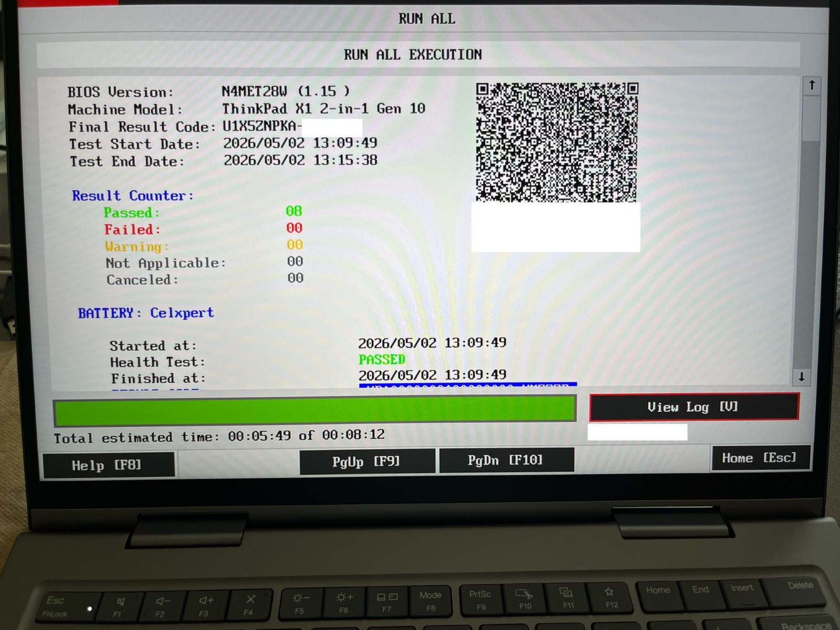Click Test End Date value 13:15:38
The image size is (840, 630).
345,160
